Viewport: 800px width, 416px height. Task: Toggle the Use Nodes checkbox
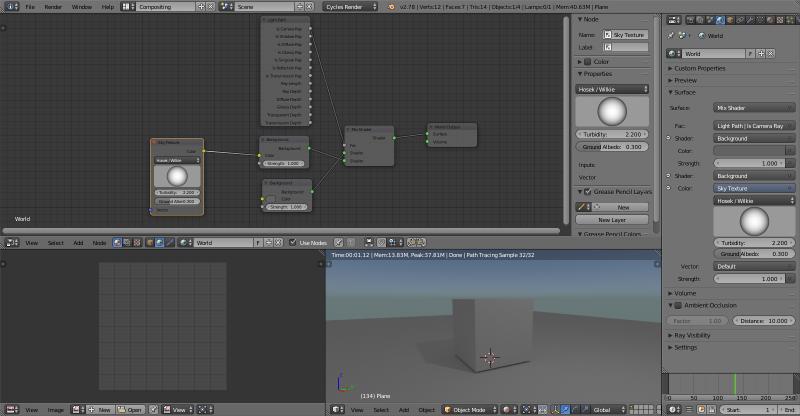pyautogui.click(x=293, y=242)
